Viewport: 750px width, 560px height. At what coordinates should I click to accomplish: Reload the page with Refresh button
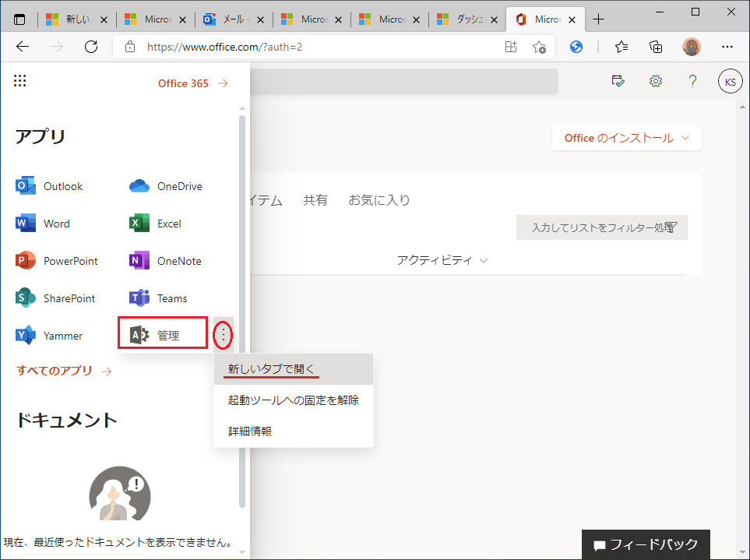click(x=91, y=47)
